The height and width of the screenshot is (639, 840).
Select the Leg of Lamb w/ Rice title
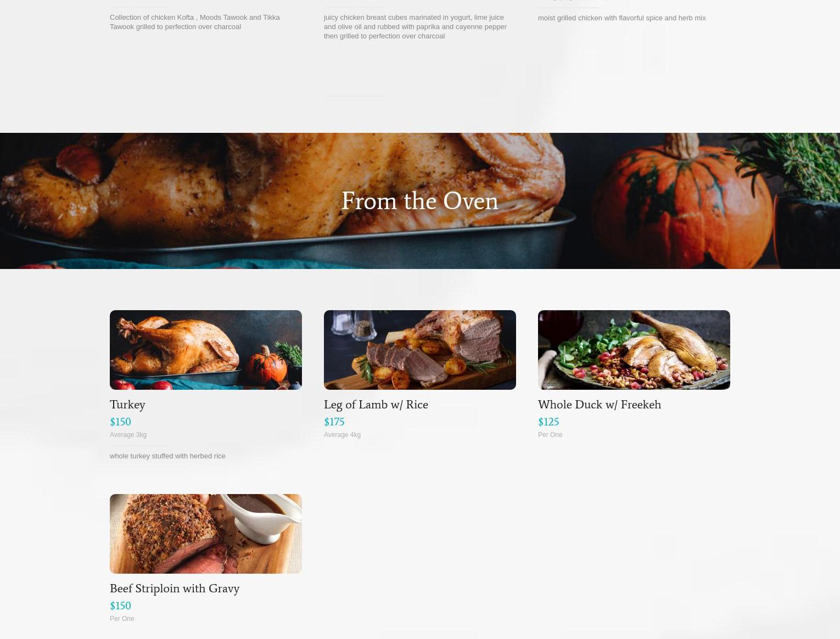[x=376, y=405]
